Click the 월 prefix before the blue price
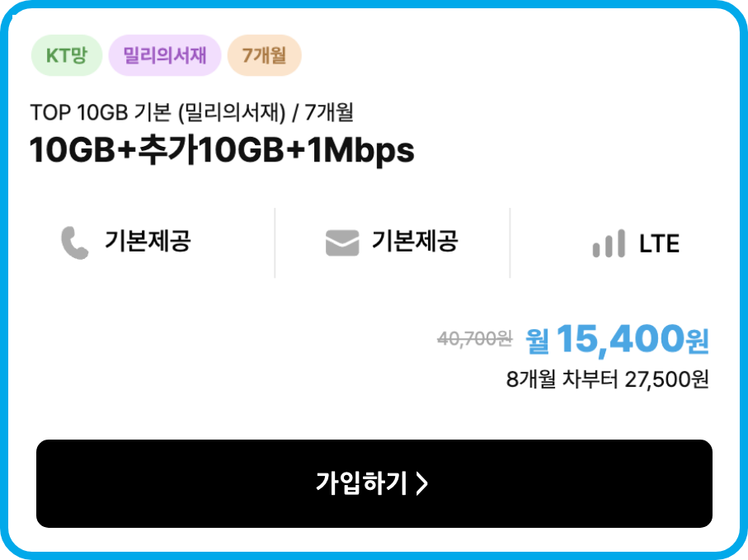 tap(537, 341)
